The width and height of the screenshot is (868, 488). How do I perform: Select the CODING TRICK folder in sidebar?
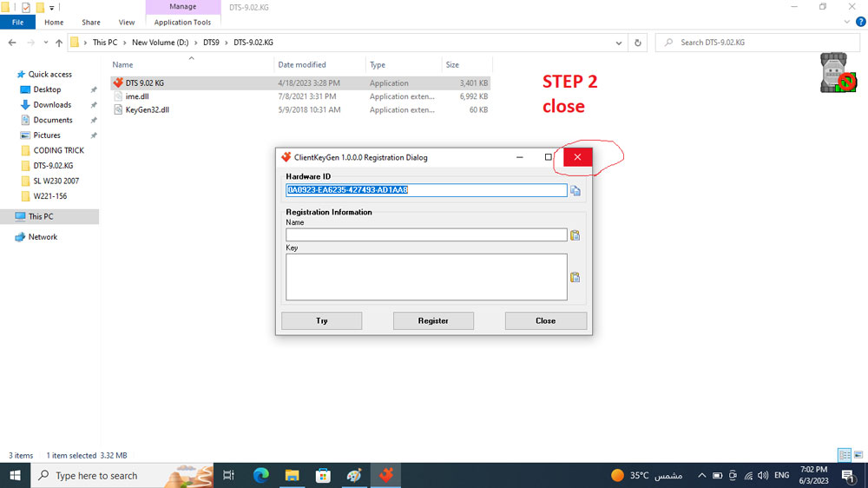(58, 150)
